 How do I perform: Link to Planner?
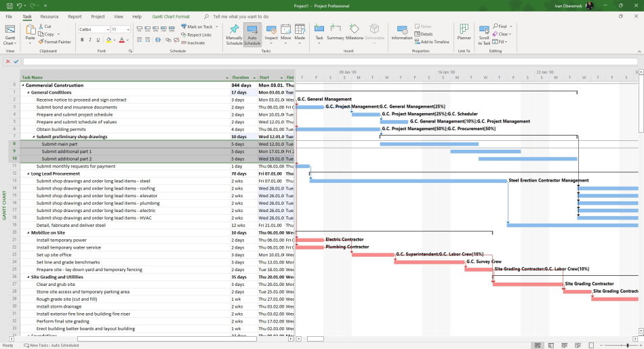click(x=464, y=33)
